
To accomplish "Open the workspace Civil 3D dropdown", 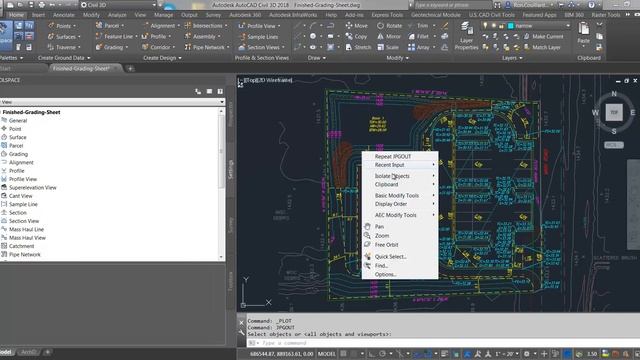I will (x=118, y=5).
